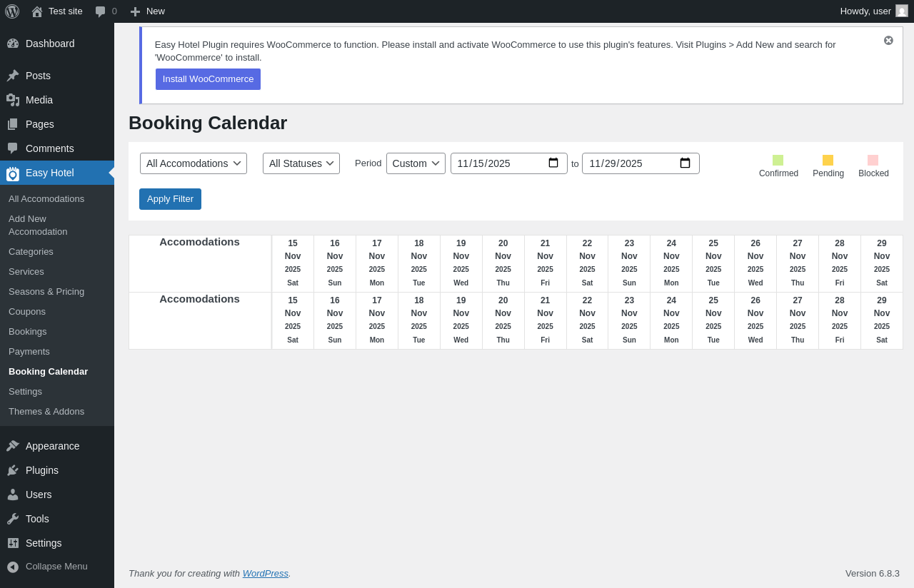
Task: Dismiss the WooCommerce notice
Action: [888, 41]
